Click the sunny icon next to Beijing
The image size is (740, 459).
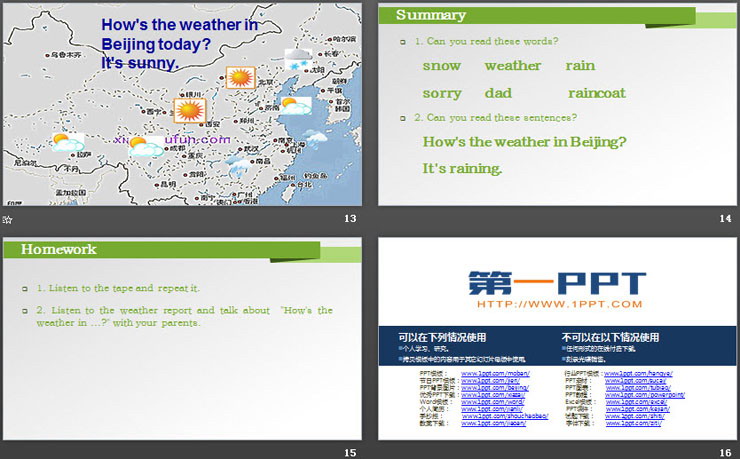(x=238, y=77)
